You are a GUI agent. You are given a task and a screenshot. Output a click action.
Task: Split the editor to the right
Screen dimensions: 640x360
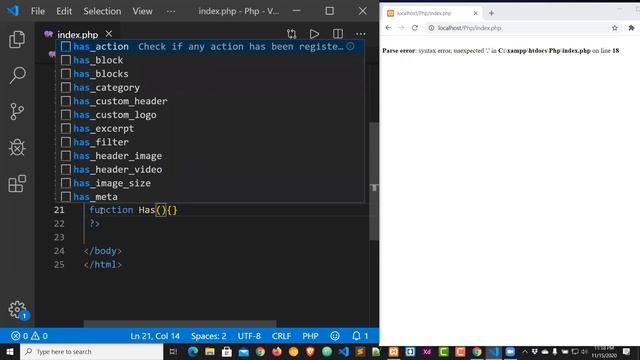[x=338, y=34]
